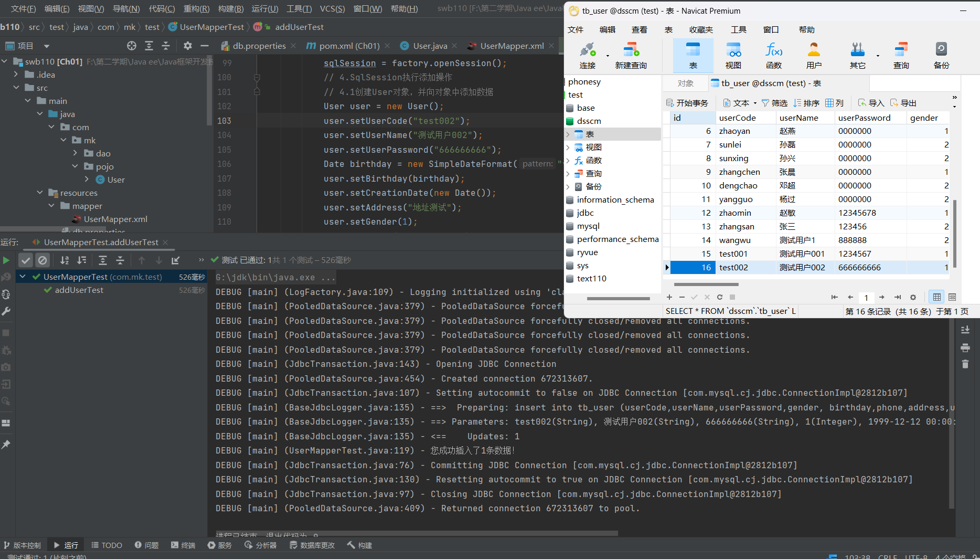Select the 表 (Table) toolbar icon in Navicat
980x559 pixels.
(x=693, y=56)
